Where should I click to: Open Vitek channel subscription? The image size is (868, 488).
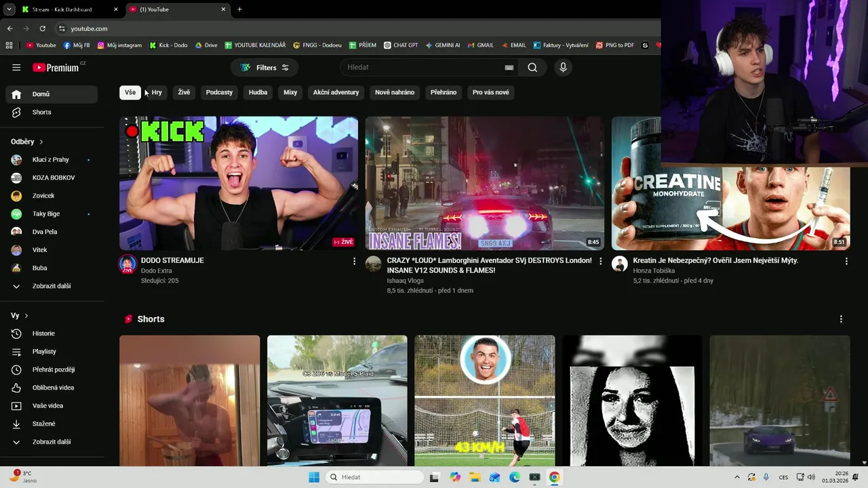click(52, 250)
